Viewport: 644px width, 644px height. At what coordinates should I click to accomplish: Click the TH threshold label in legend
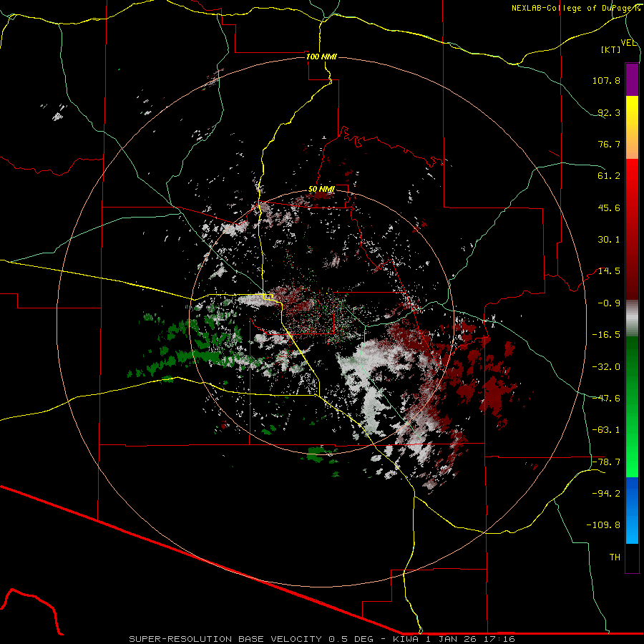[x=615, y=557]
